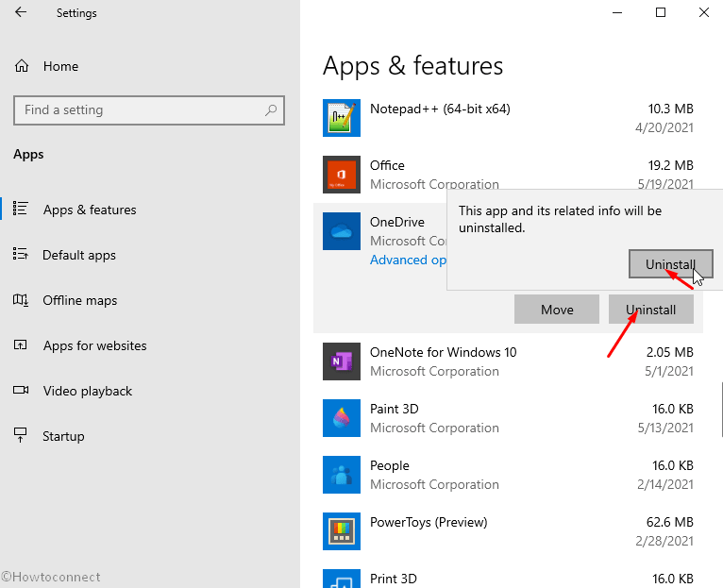Click the PowerToys (Preview) icon
The width and height of the screenshot is (723, 588).
(342, 531)
